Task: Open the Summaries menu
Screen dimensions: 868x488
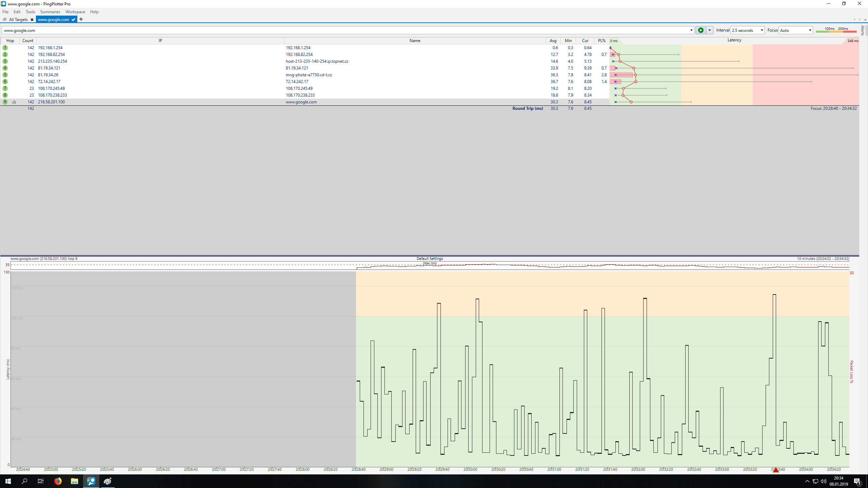Action: tap(50, 12)
